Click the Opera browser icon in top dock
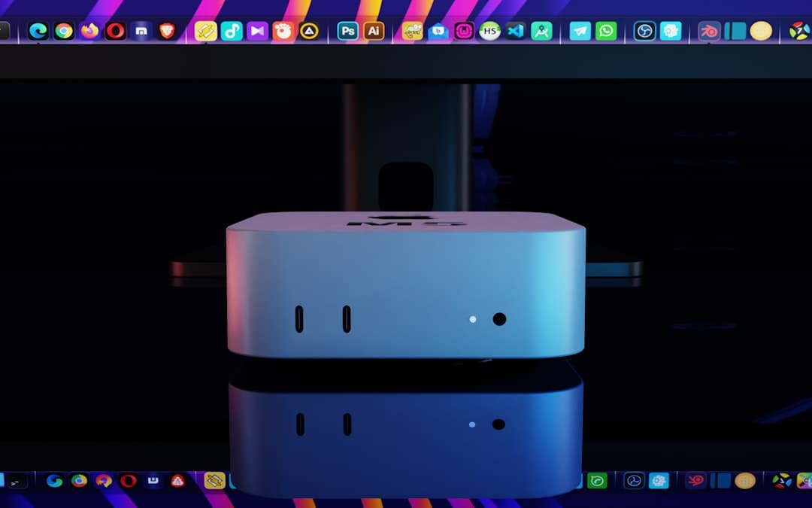Screen dimensions: 812x508 click(115, 31)
